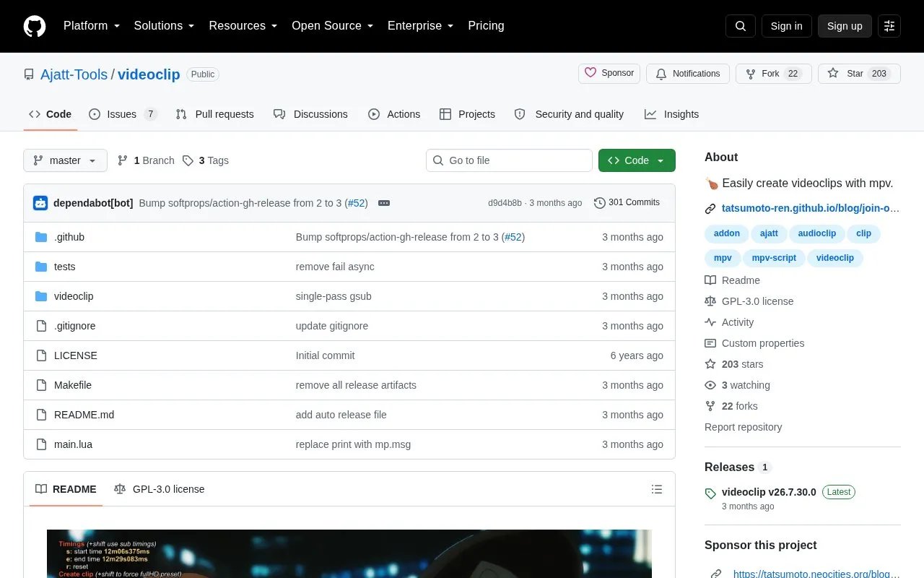The height and width of the screenshot is (578, 924).
Task: Expand the Resources menu
Action: tap(243, 26)
